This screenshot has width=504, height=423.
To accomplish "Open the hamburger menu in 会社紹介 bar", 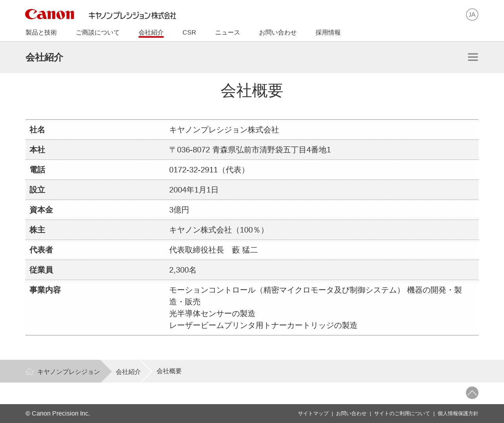I will pyautogui.click(x=473, y=57).
